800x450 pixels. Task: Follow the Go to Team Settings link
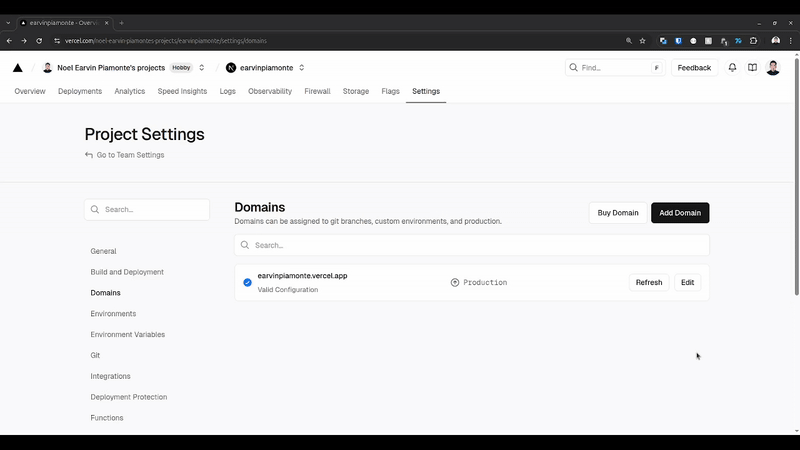click(130, 155)
